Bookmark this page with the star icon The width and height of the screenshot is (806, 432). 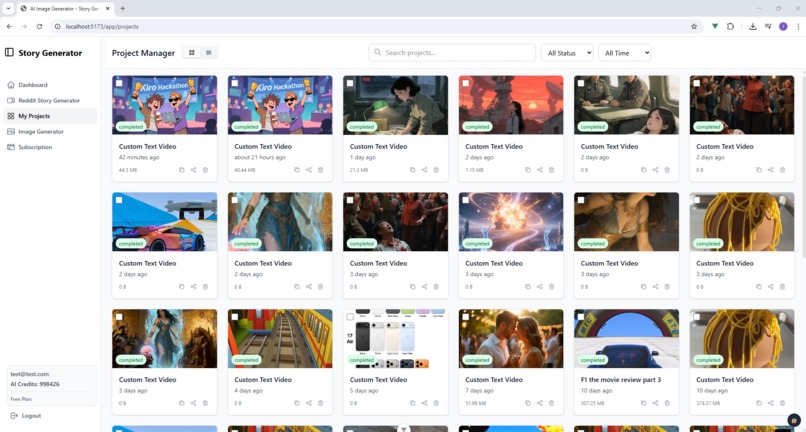(694, 26)
